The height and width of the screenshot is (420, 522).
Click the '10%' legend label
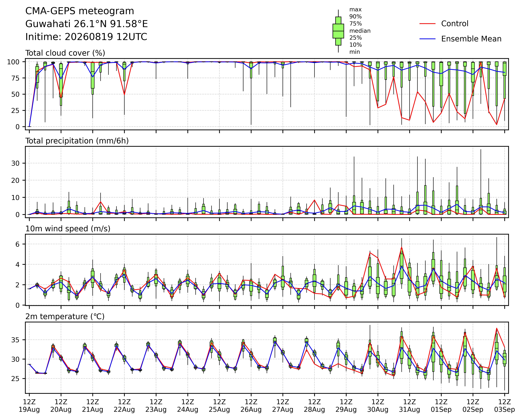[355, 45]
